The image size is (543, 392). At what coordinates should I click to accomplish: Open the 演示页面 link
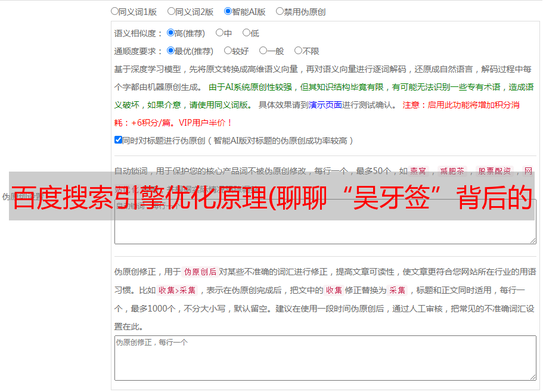325,105
